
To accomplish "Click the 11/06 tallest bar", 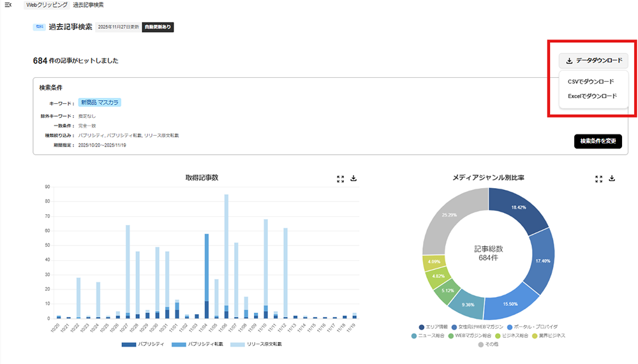I will [226, 256].
